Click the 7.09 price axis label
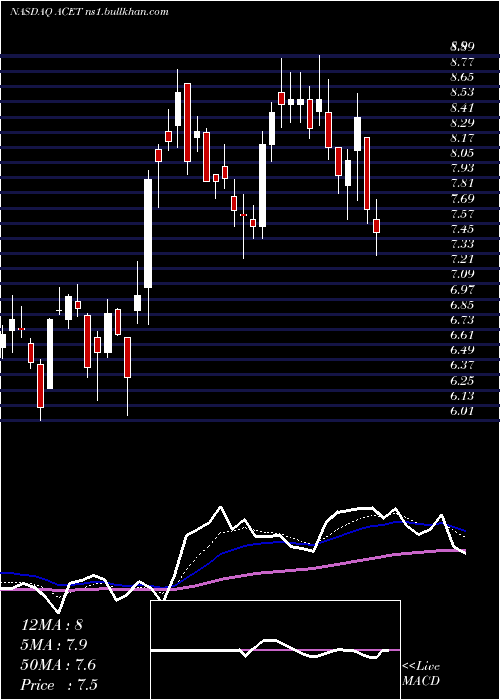Viewport: 500px width, 700px height. click(x=462, y=275)
